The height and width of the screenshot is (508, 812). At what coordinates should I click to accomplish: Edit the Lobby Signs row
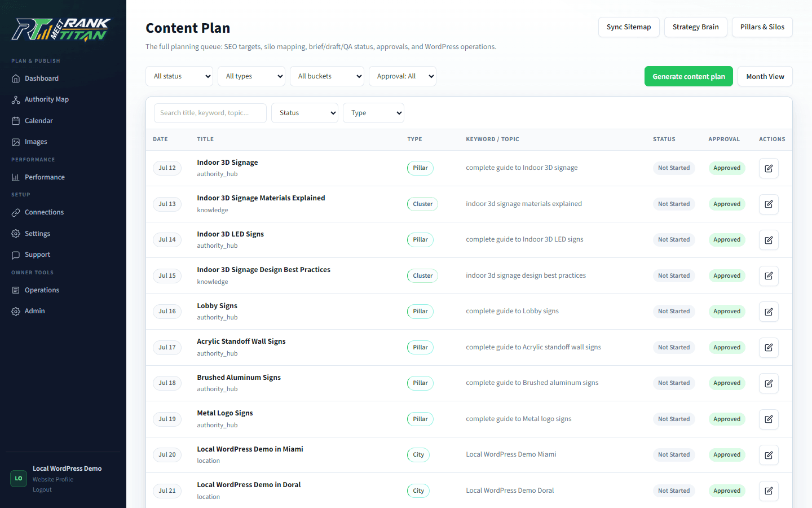point(769,312)
